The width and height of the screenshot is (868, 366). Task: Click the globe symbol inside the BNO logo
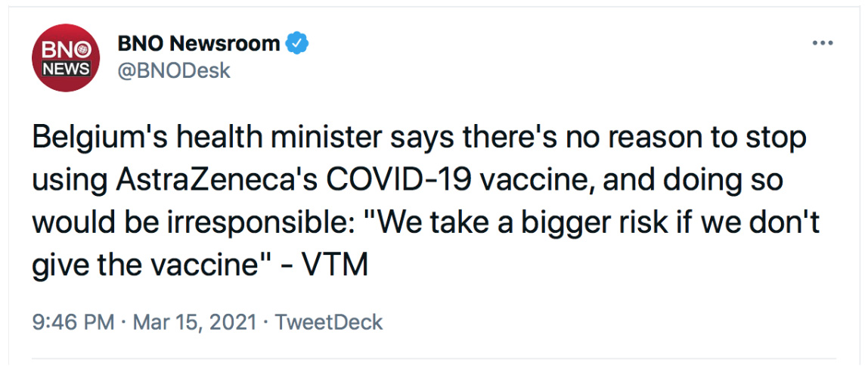coord(84,51)
